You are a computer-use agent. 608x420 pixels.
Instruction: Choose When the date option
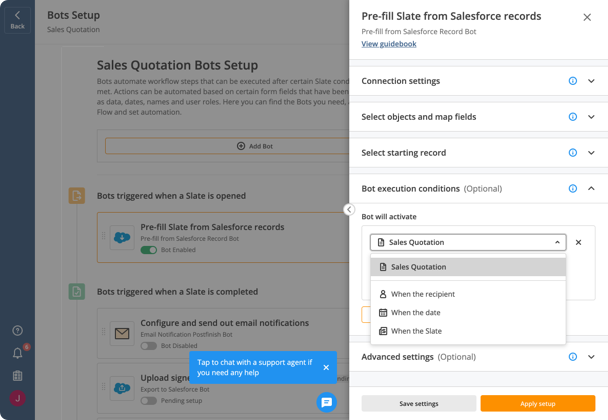click(468, 313)
